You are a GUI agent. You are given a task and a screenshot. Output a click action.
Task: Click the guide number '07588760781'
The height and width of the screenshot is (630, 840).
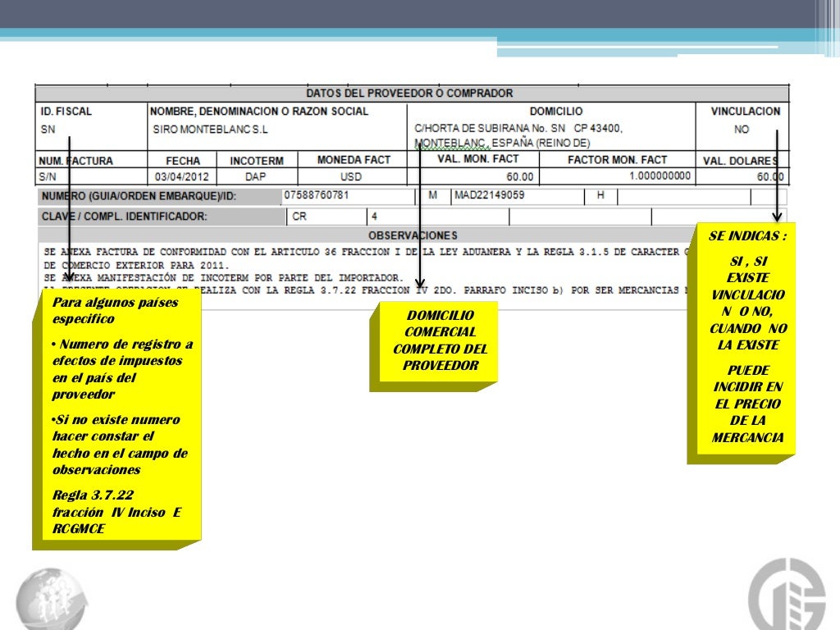click(x=316, y=195)
